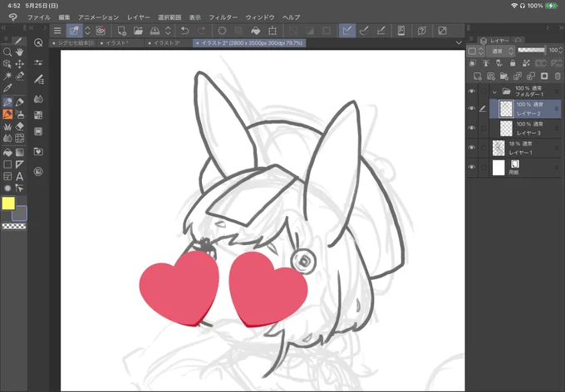Toggle Lock layer padlock icon
The image size is (565, 392).
pyautogui.click(x=513, y=63)
